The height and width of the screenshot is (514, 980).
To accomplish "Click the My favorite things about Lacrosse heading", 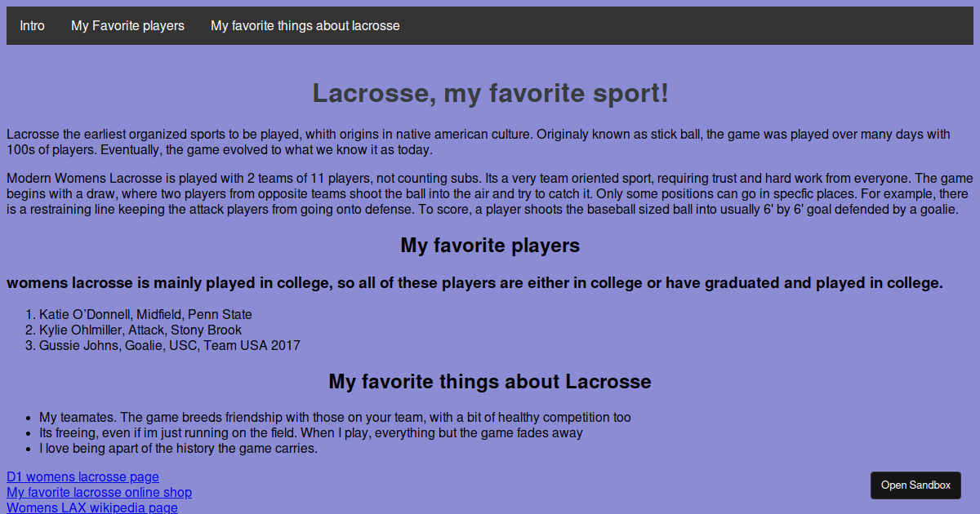I will [490, 381].
